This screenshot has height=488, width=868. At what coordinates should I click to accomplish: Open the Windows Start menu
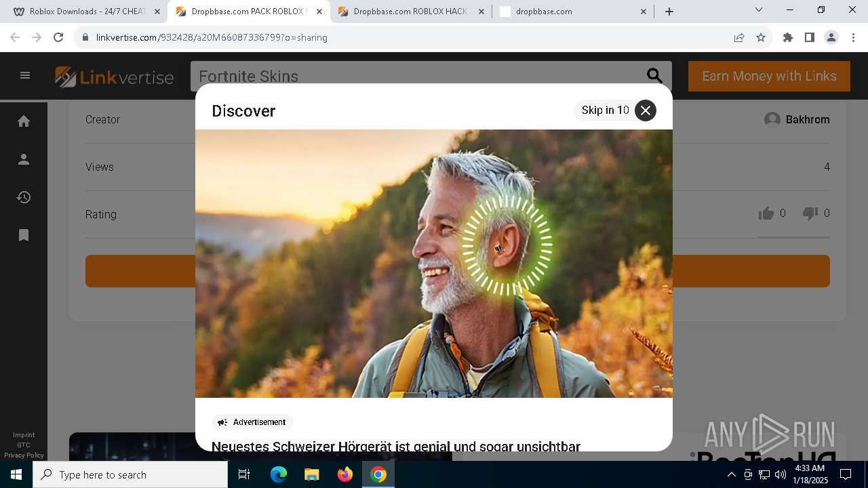(x=16, y=474)
